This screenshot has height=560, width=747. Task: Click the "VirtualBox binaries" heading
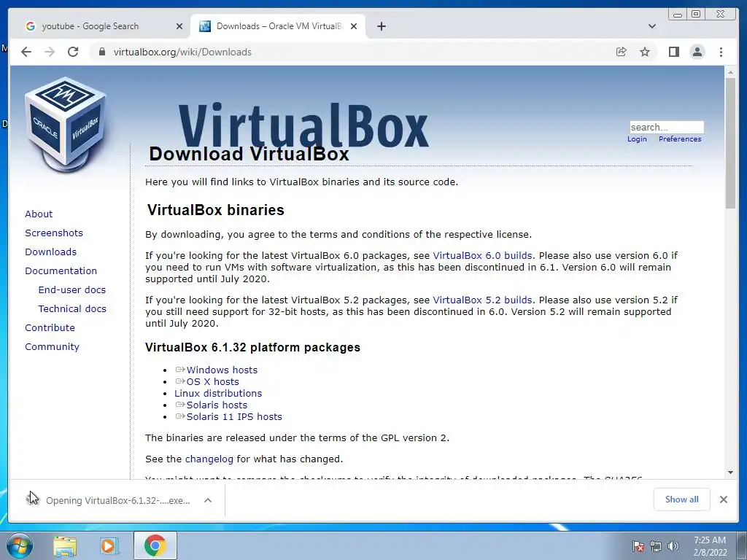215,210
